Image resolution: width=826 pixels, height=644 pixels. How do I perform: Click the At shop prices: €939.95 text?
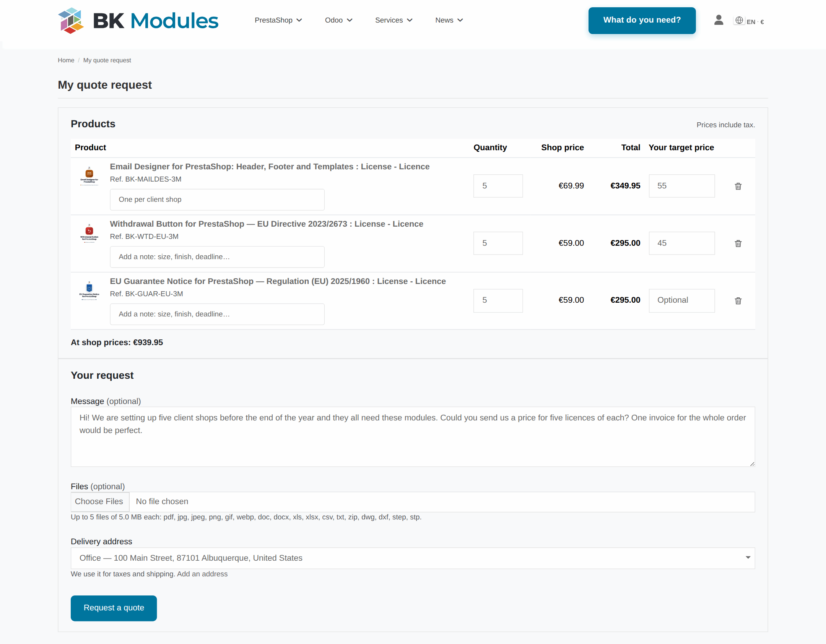pyautogui.click(x=117, y=342)
